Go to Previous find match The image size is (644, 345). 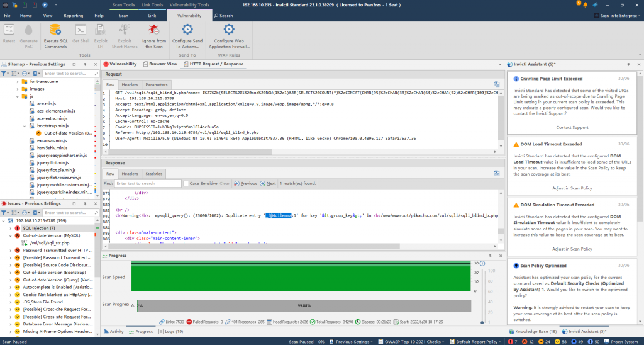(246, 184)
